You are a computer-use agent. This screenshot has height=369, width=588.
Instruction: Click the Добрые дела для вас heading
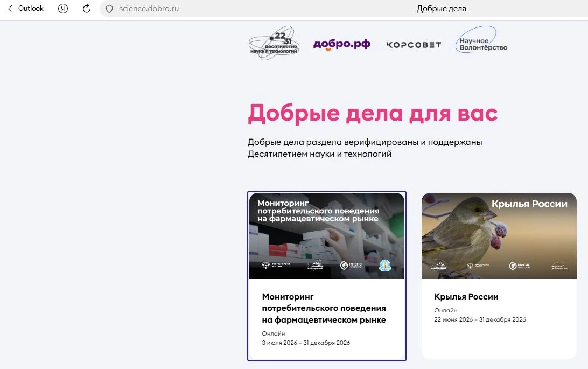(373, 113)
